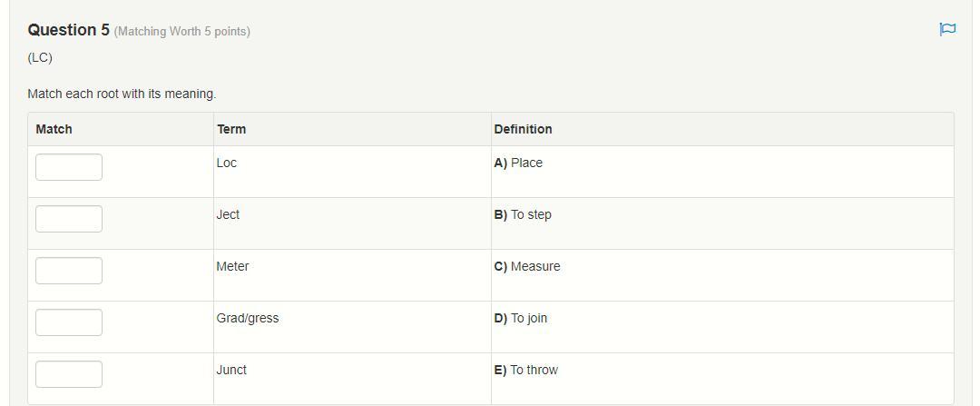The width and height of the screenshot is (980, 406).
Task: Click definition C) Measure
Action: coord(527,267)
